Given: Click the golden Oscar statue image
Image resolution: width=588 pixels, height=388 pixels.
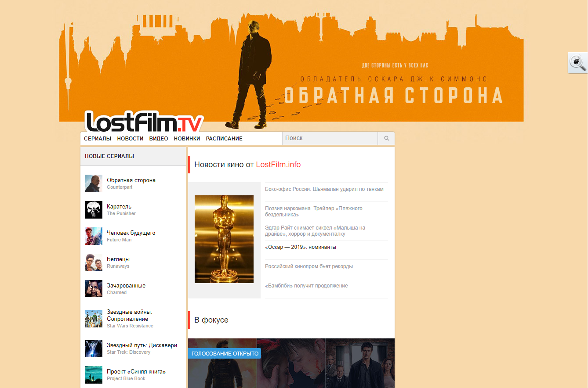Looking at the screenshot, I should click(x=224, y=239).
